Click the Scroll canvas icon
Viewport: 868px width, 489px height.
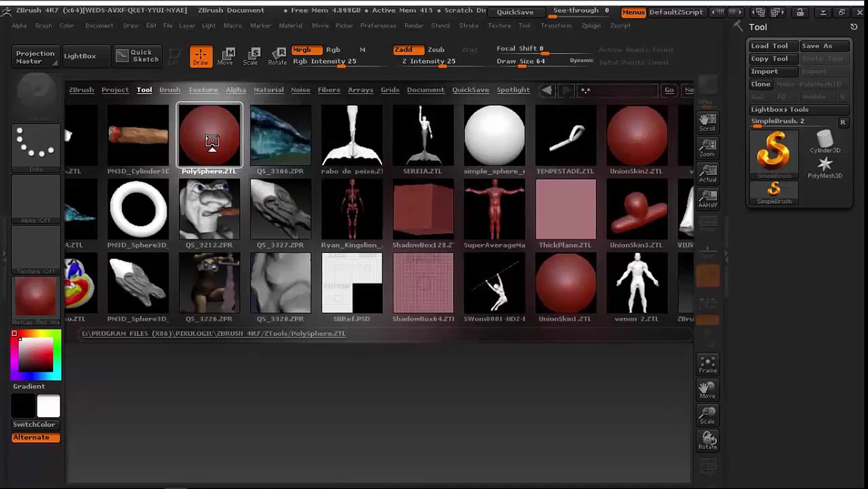(707, 122)
